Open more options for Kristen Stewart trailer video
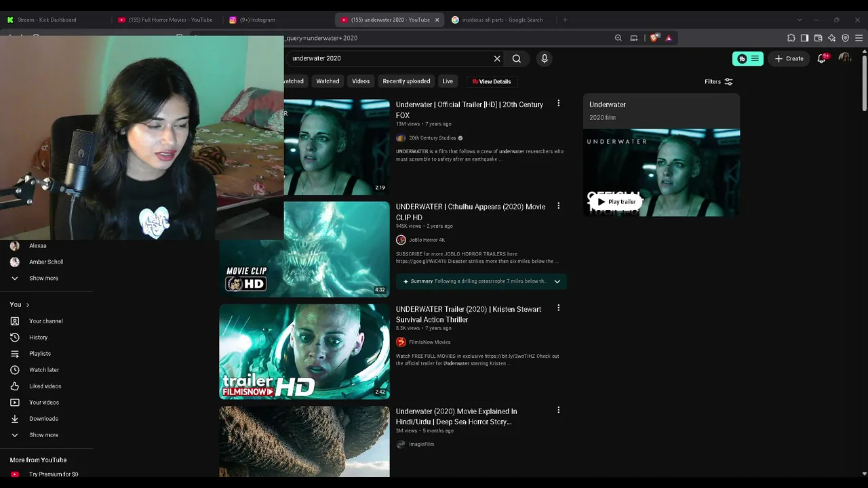 click(x=558, y=308)
